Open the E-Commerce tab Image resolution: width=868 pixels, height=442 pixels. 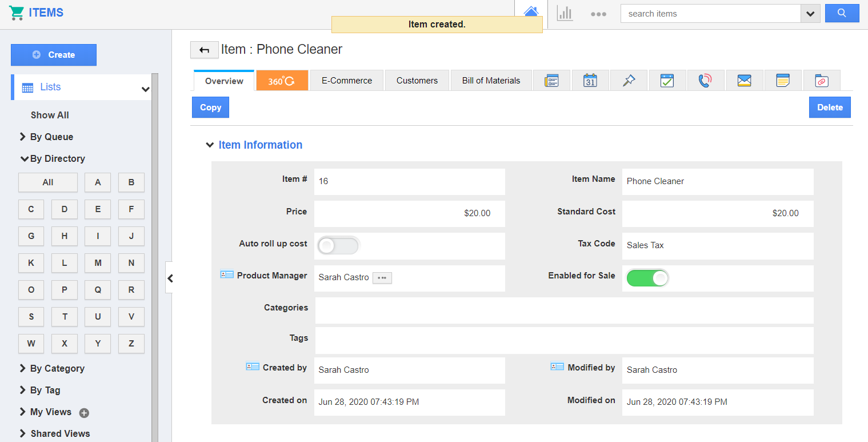tap(346, 81)
